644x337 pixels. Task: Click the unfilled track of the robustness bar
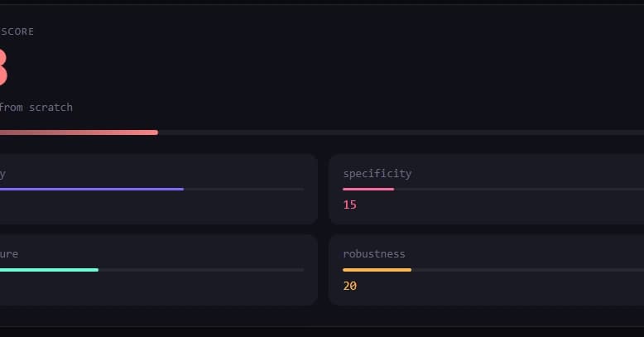pyautogui.click(x=521, y=270)
